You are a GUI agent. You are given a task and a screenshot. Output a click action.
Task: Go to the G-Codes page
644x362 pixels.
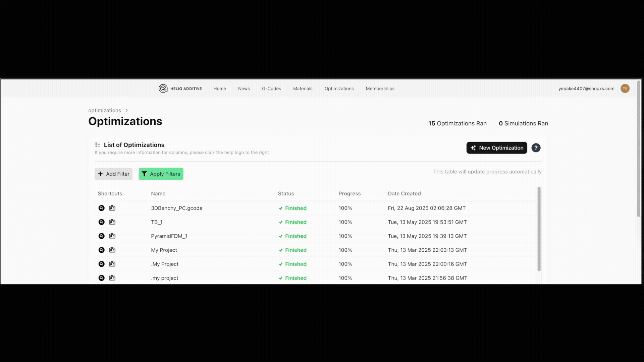[x=271, y=88]
